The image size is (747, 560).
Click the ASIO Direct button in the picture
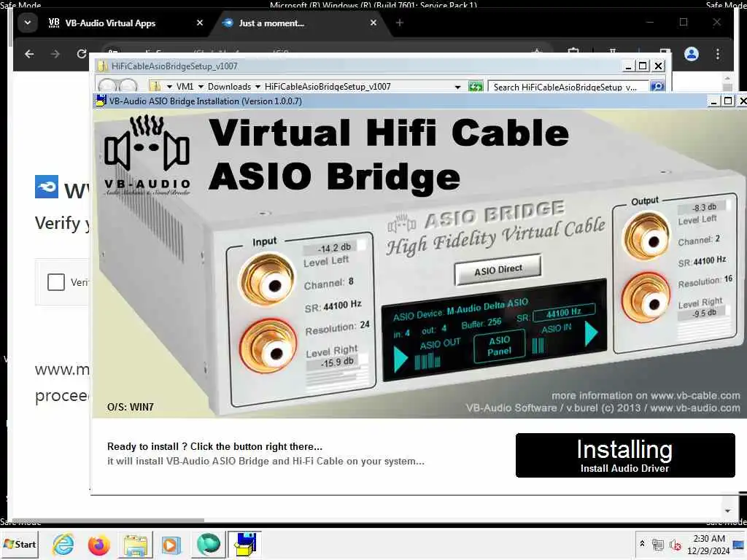click(x=498, y=270)
